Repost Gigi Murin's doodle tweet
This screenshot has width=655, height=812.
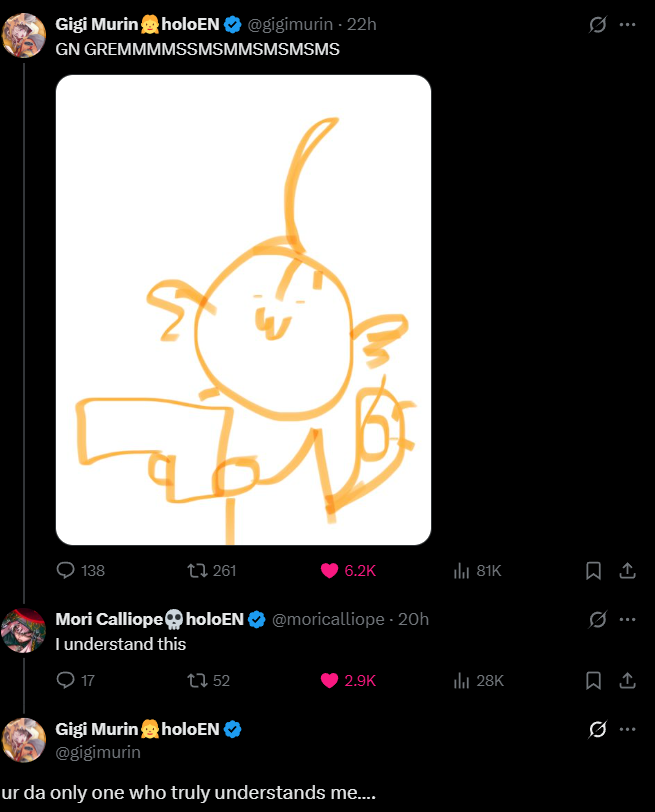[197, 570]
